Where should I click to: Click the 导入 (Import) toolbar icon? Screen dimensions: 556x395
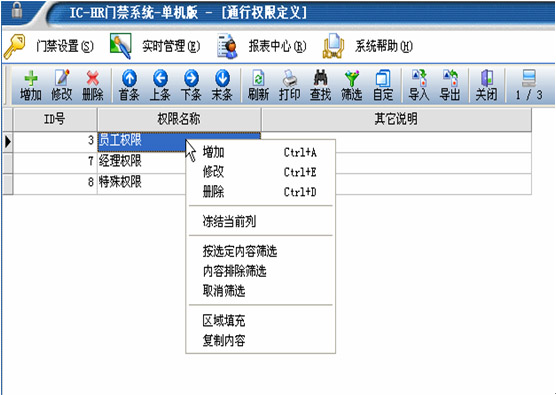pyautogui.click(x=419, y=85)
